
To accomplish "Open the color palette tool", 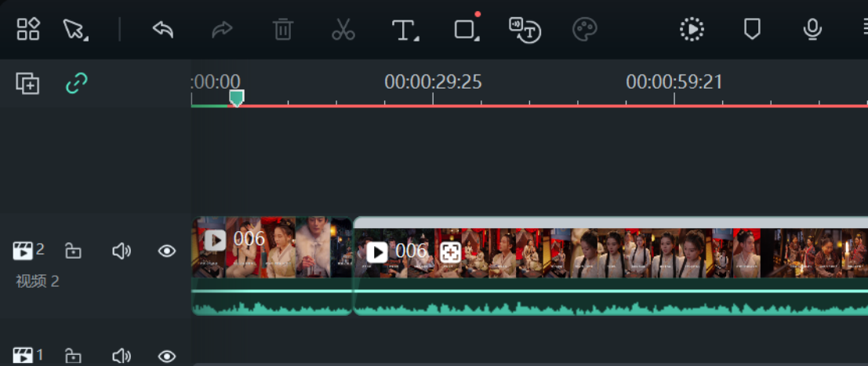I will 585,29.
